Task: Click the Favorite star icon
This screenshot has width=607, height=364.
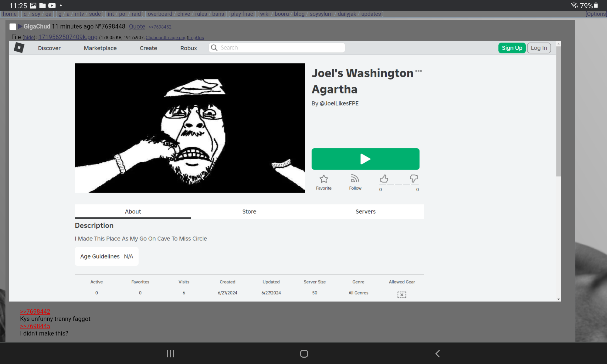Action: coord(324,179)
